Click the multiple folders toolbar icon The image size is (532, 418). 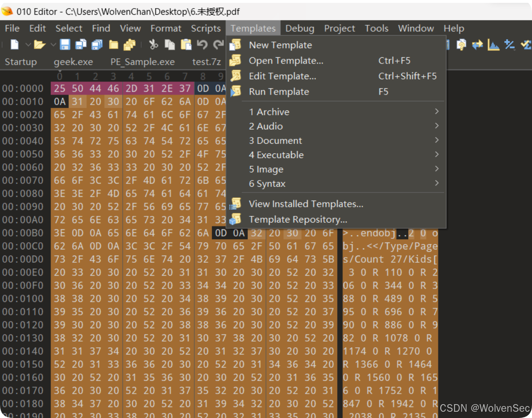click(129, 44)
